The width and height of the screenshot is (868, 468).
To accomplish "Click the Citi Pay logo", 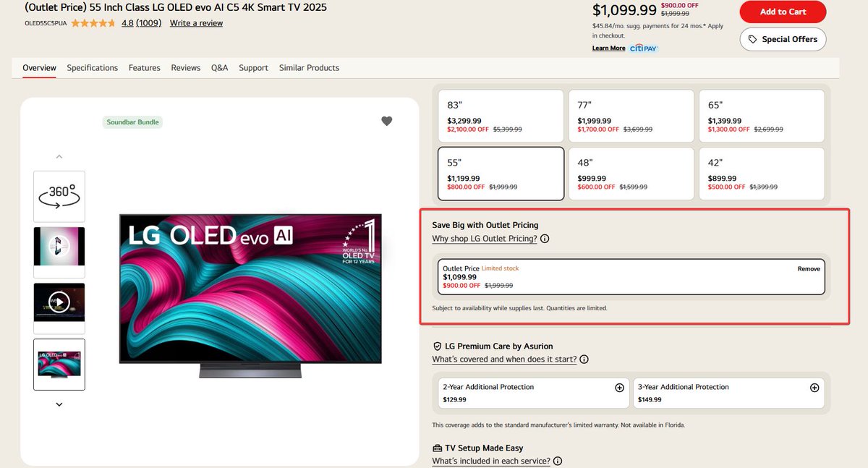I will coord(644,48).
